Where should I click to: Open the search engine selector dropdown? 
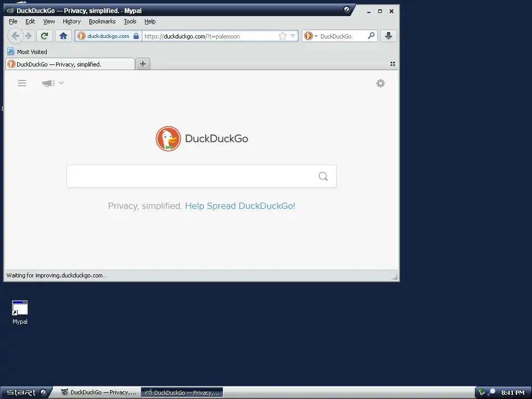311,36
